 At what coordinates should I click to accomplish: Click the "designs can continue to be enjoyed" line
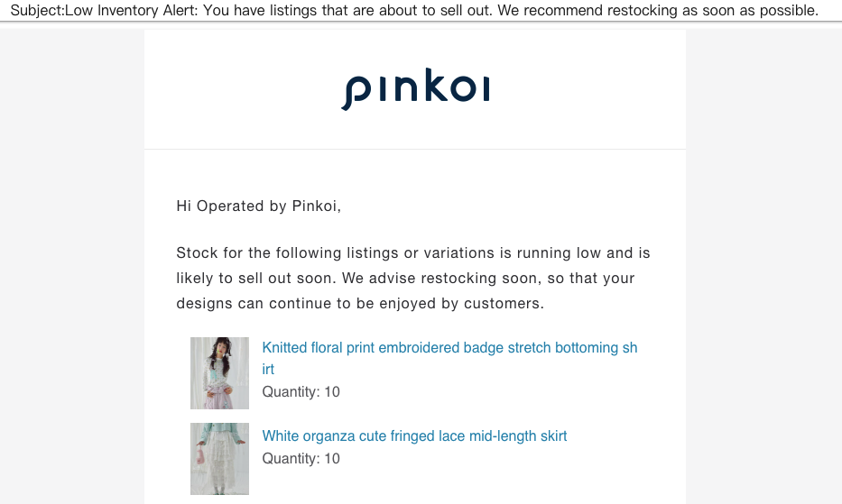pos(360,303)
